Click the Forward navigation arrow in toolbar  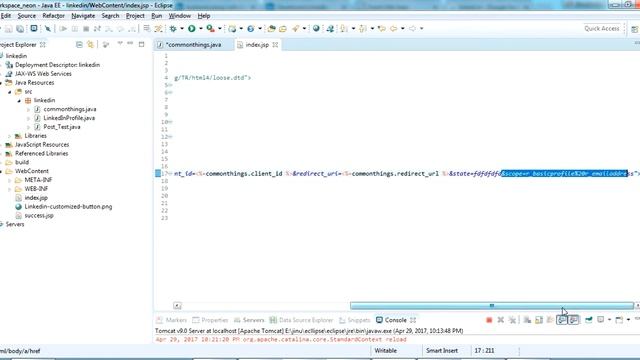(x=413, y=29)
